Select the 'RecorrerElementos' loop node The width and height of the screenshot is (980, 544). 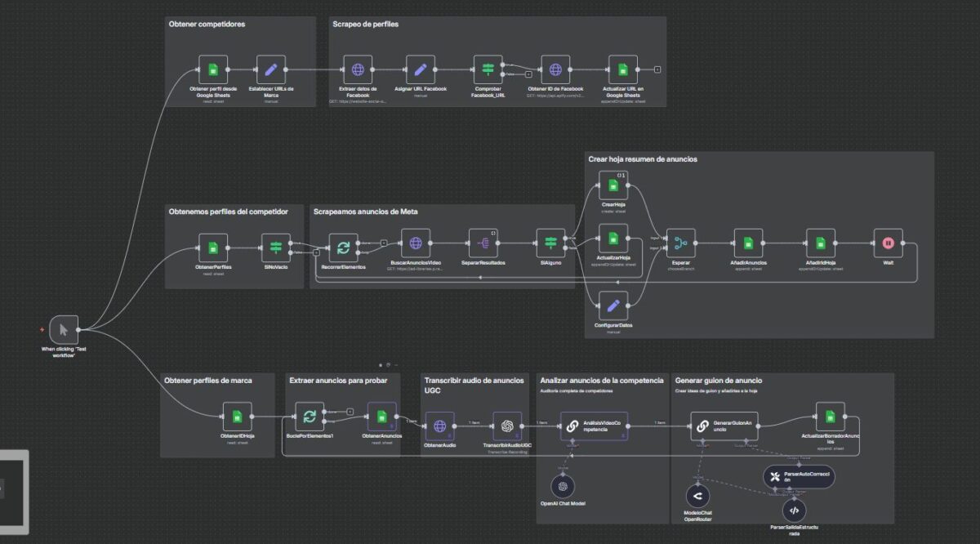coord(343,245)
